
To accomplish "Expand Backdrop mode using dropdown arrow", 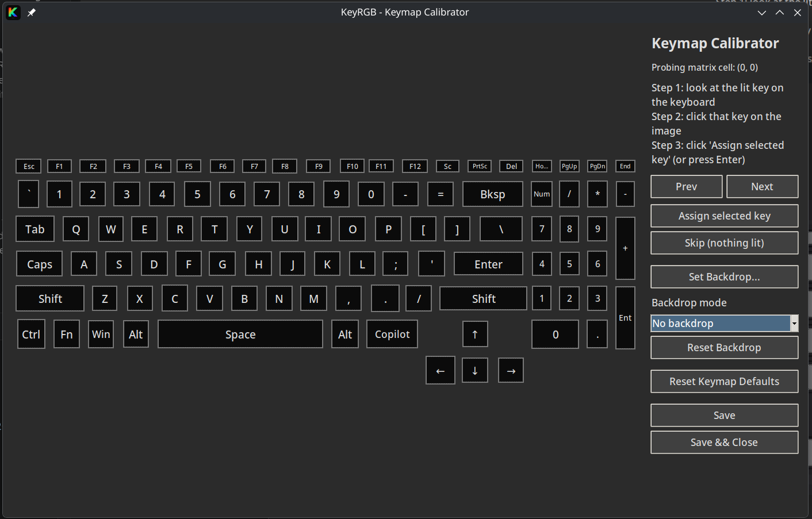I will [x=794, y=324].
